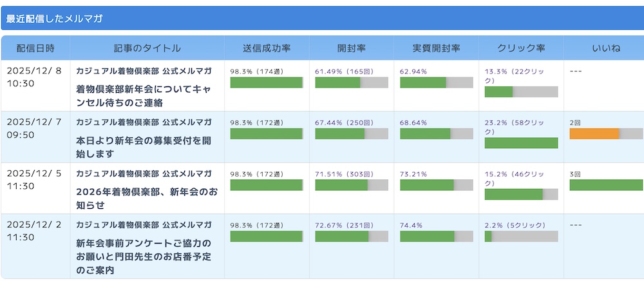Sort by the 記事のタイトル column header
Viewport: 644px width, 281px height.
tap(147, 48)
